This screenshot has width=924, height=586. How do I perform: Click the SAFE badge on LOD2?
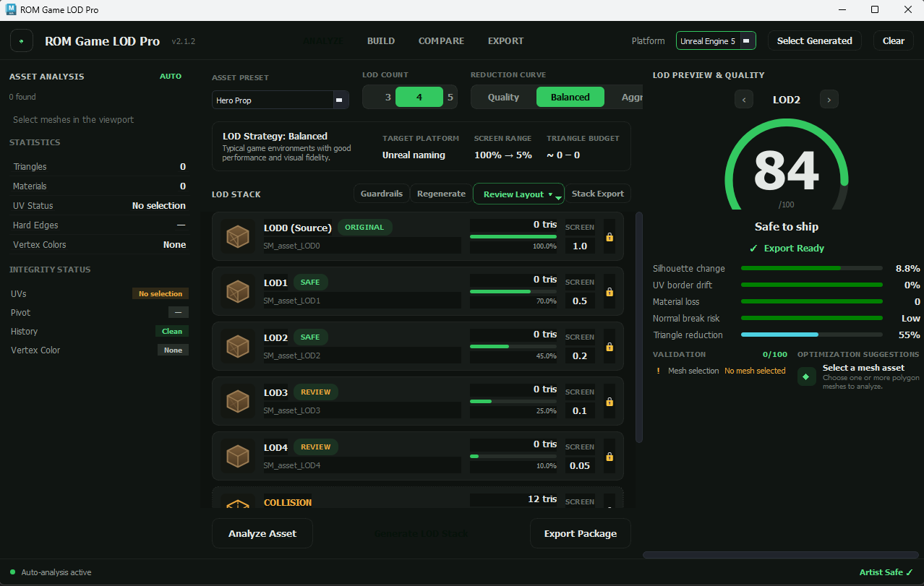(310, 337)
